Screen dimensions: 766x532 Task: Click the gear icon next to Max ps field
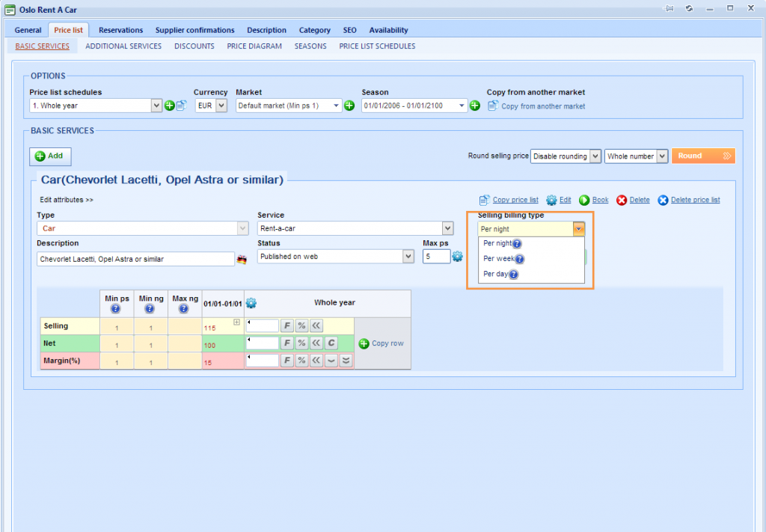(457, 256)
